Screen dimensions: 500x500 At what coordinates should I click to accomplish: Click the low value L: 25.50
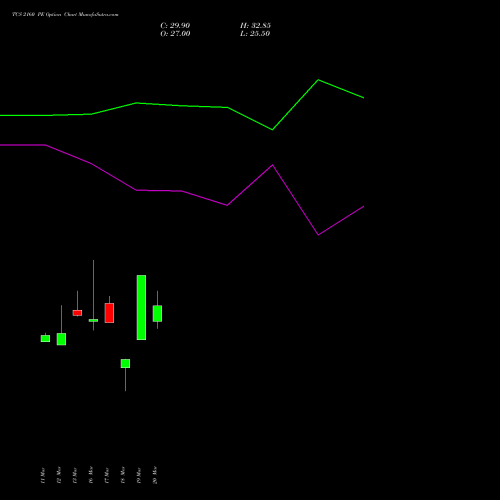pos(255,33)
